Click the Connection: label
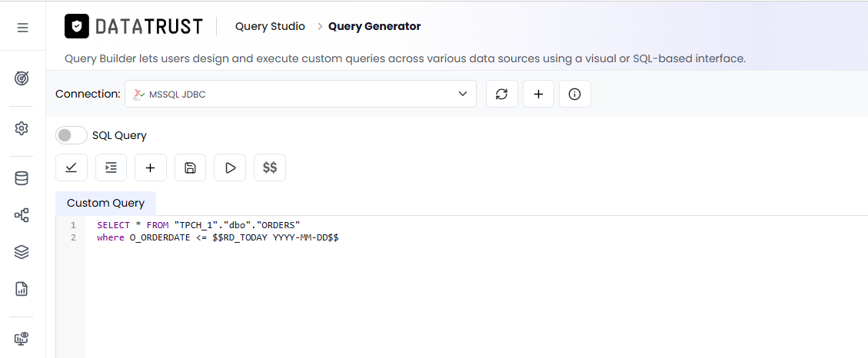 click(x=88, y=94)
